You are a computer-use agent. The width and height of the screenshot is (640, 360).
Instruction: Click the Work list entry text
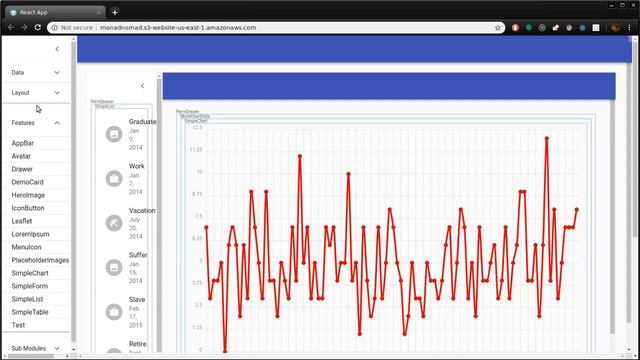click(x=136, y=166)
